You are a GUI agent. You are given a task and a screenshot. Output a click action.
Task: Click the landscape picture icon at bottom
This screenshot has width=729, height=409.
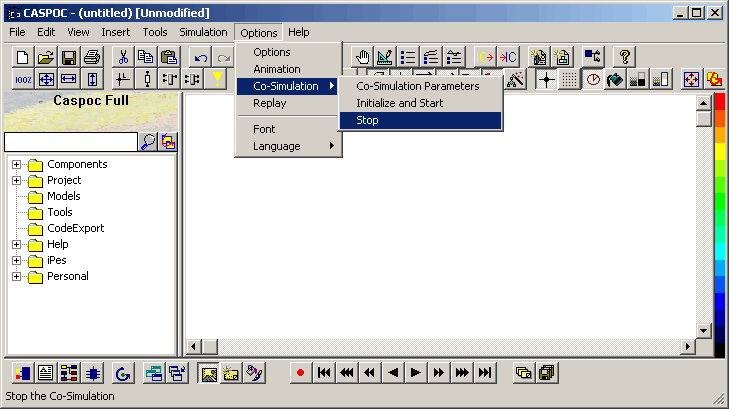[x=209, y=373]
